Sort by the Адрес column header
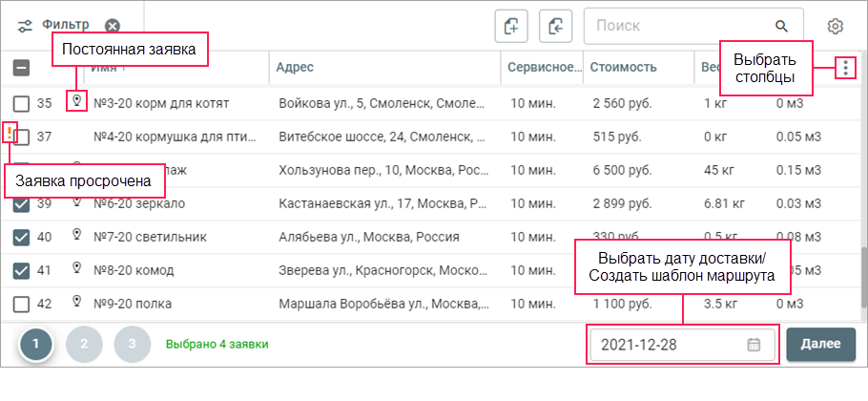The image size is (868, 401). (x=295, y=68)
